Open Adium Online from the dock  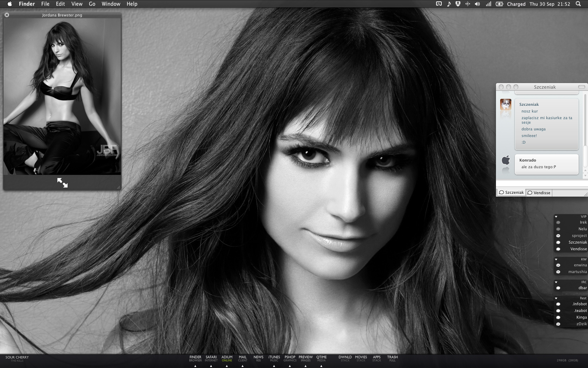[227, 359]
